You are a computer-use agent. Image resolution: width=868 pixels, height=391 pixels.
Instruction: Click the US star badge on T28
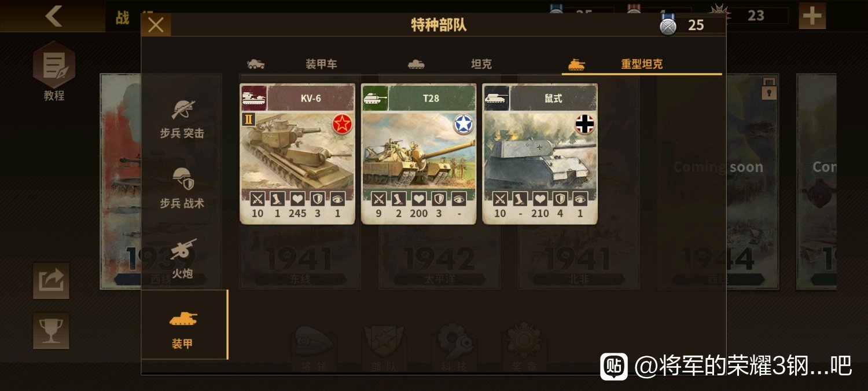pos(464,124)
